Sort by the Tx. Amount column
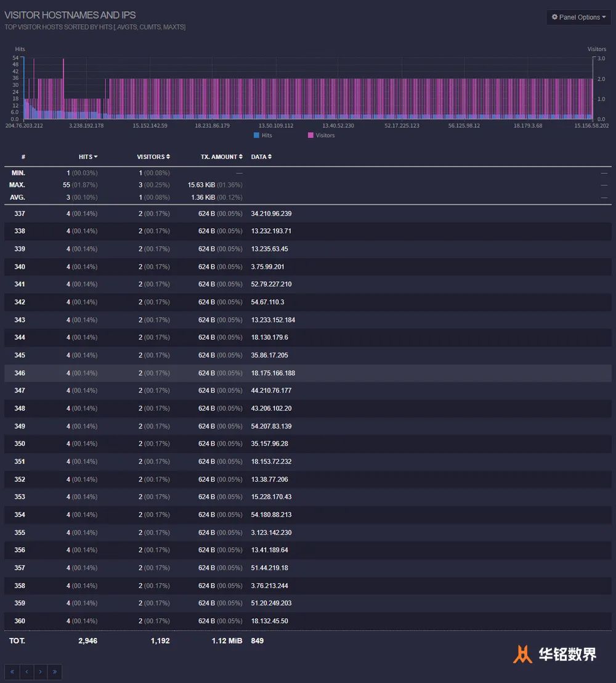Image resolution: width=616 pixels, height=683 pixels. [x=221, y=157]
